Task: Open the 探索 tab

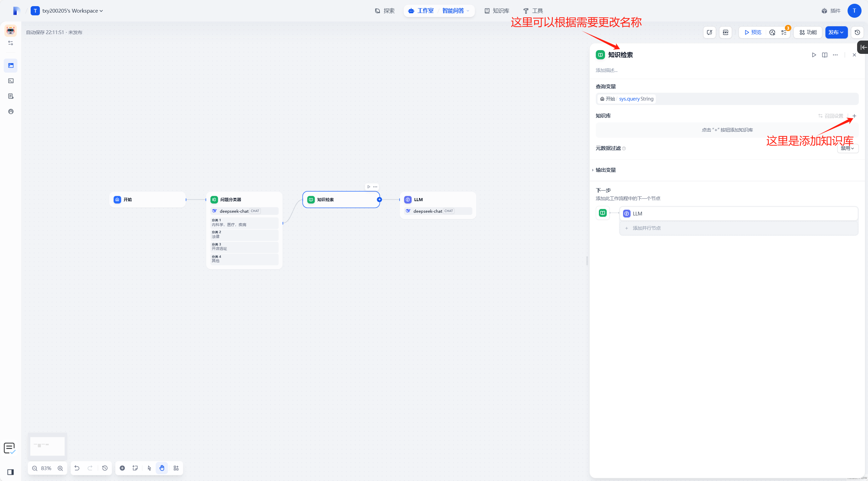Action: (x=385, y=11)
